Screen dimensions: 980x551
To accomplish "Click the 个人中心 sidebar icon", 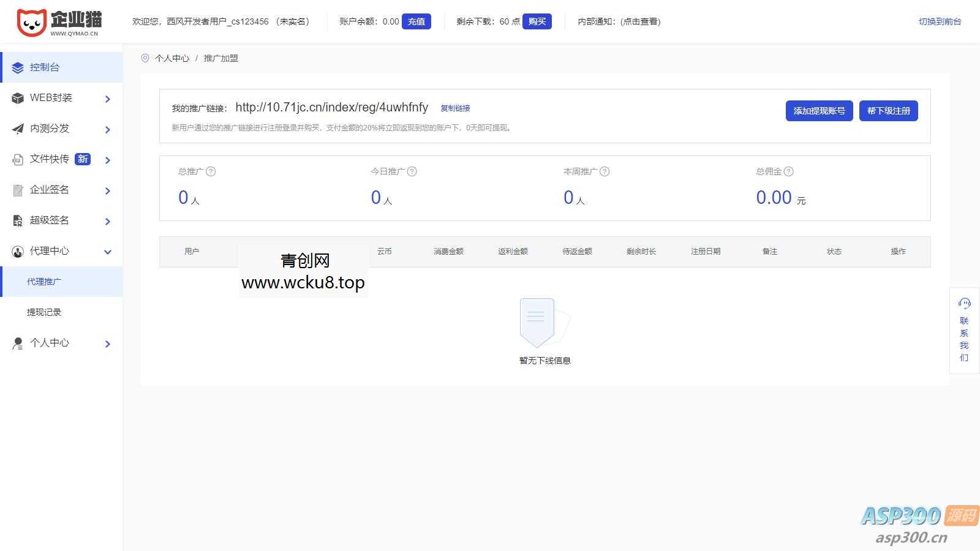I will pyautogui.click(x=18, y=343).
